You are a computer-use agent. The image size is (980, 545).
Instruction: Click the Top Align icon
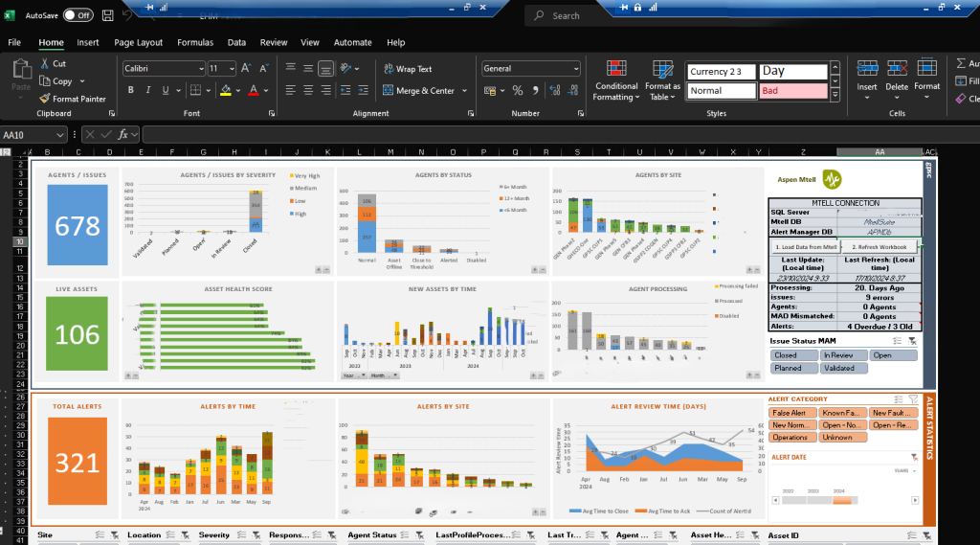coord(291,68)
